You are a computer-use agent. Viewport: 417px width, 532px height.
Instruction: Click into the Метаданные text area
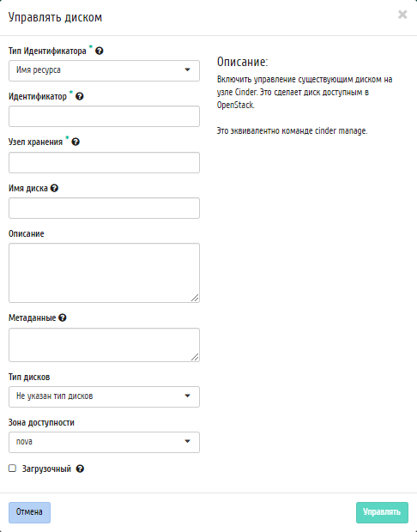click(x=104, y=345)
